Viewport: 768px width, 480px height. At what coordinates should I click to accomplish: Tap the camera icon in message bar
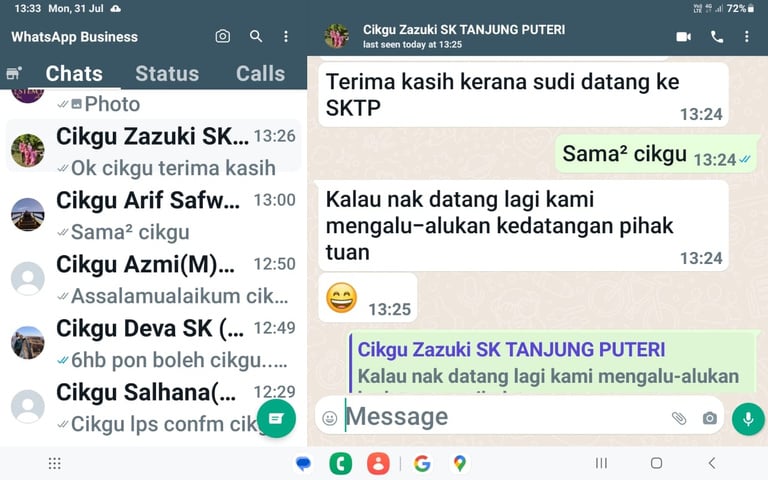[x=709, y=418]
